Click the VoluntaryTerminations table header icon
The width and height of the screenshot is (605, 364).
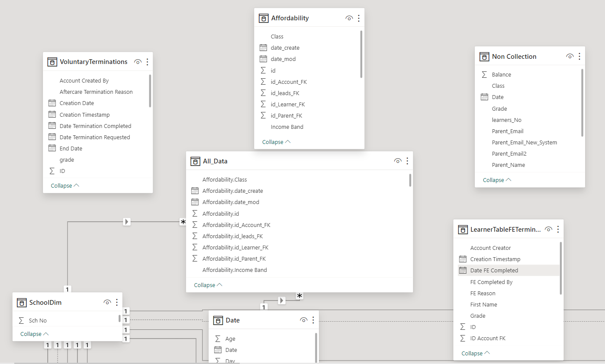52,62
